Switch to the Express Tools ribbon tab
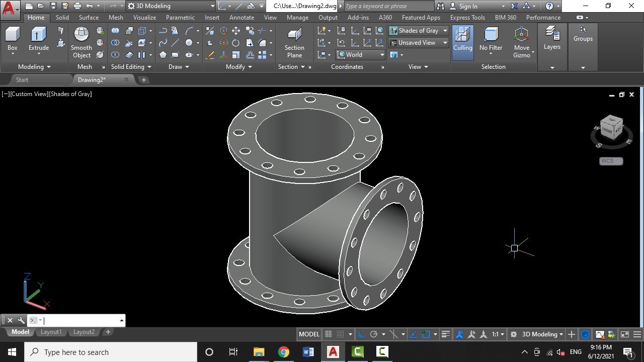Screen dimensions: 644x362 coord(468,17)
